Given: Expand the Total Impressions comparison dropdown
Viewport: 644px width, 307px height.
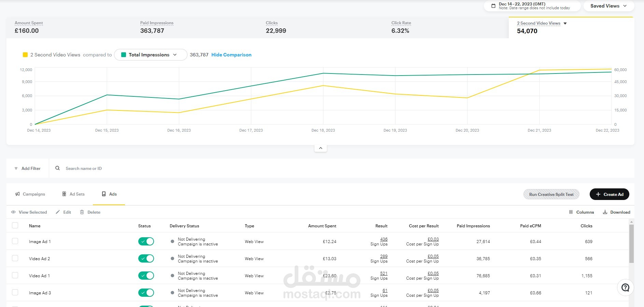Looking at the screenshot, I should [151, 55].
